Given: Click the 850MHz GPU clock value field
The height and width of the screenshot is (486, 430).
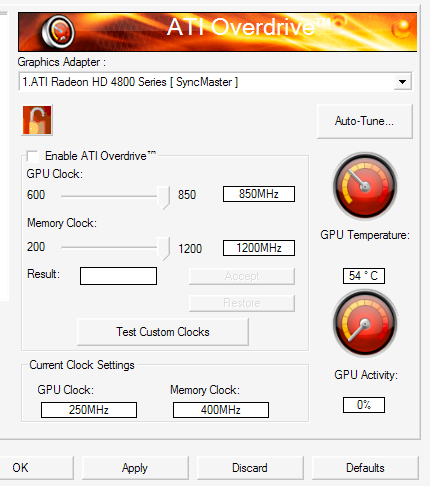Looking at the screenshot, I should (x=259, y=194).
